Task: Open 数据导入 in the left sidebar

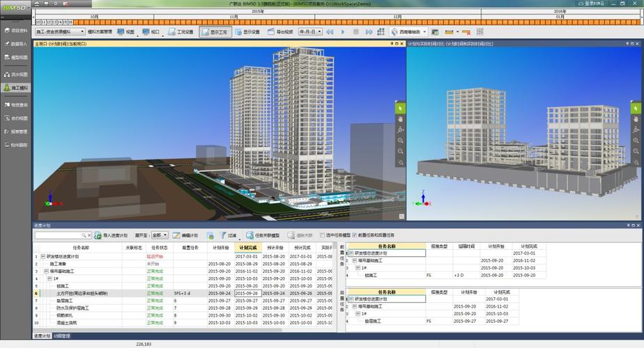Action: tap(15, 44)
